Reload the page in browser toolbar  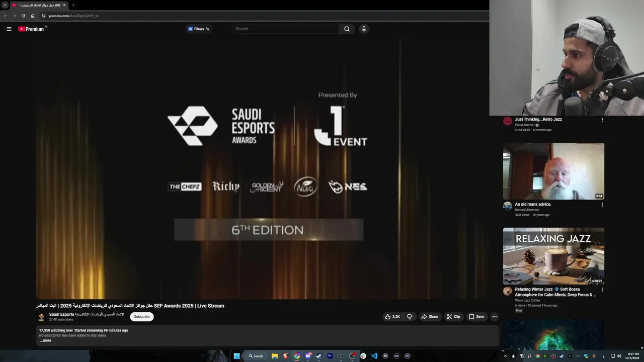coord(23,16)
